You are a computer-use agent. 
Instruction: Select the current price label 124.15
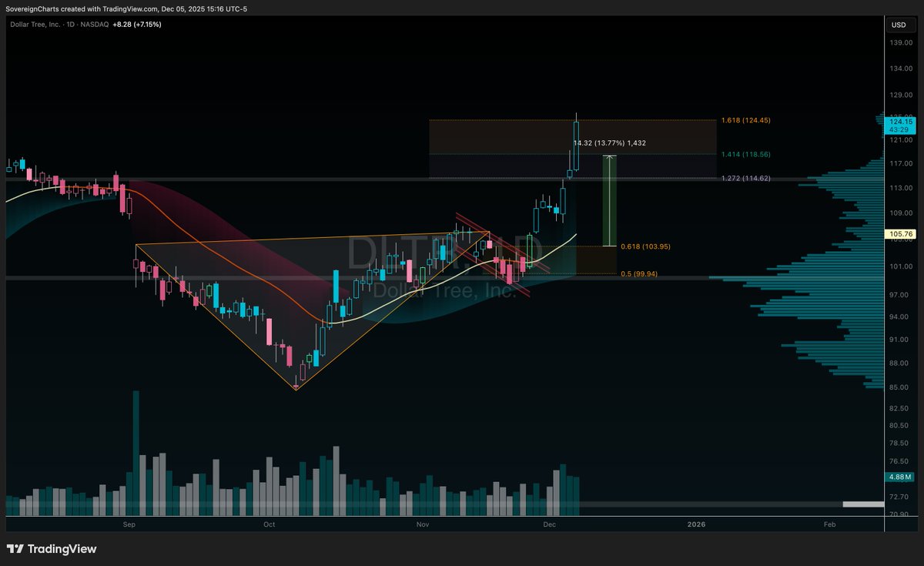900,122
